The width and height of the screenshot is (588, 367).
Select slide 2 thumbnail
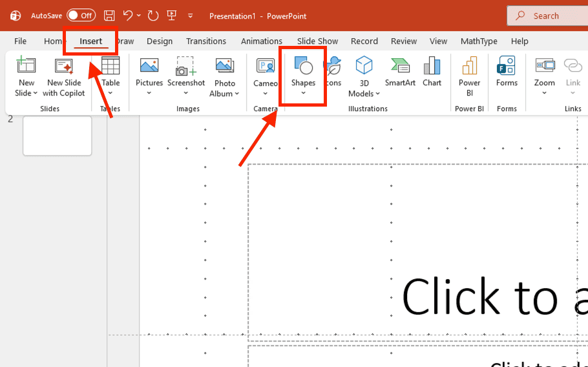57,135
